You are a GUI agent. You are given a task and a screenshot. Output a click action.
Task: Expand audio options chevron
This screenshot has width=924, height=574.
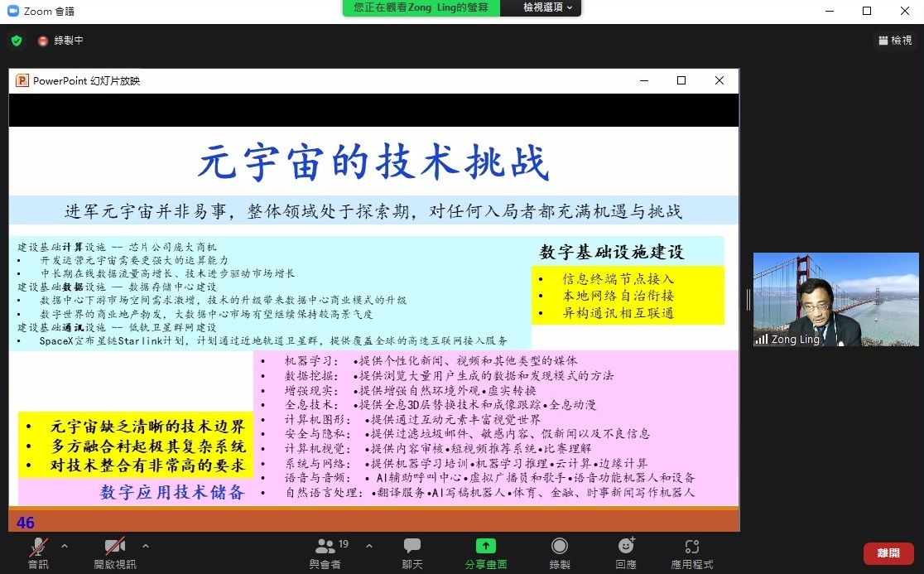[x=65, y=546]
